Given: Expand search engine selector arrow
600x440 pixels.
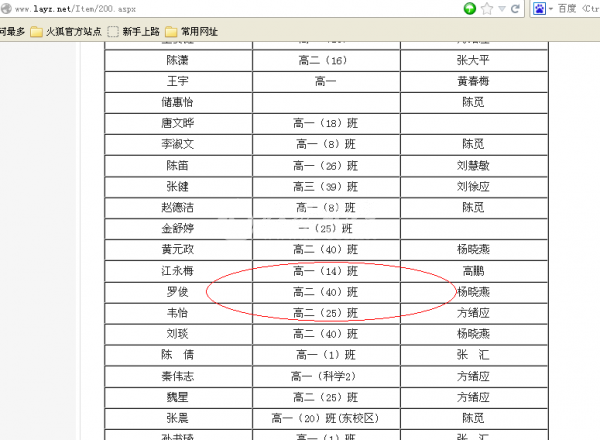Looking at the screenshot, I should coord(551,9).
